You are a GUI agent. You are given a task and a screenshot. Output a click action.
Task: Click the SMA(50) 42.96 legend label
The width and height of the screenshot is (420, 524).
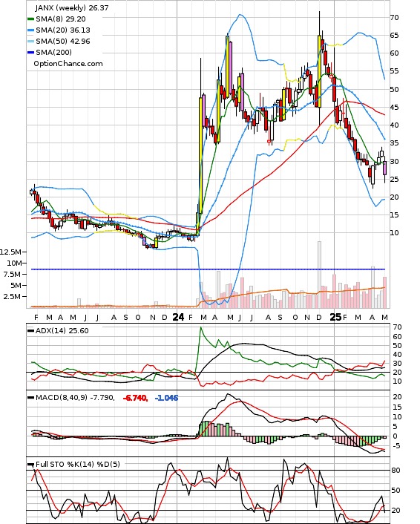pos(63,41)
